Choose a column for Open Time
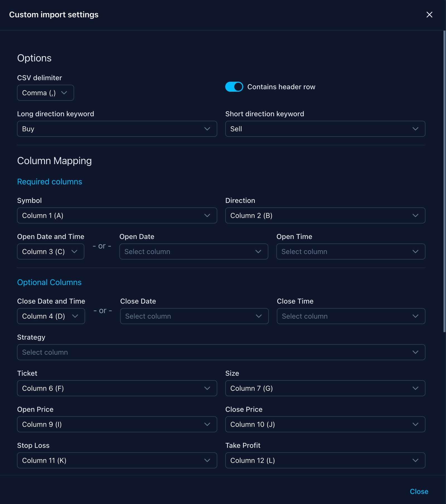446x504 pixels. pyautogui.click(x=350, y=252)
